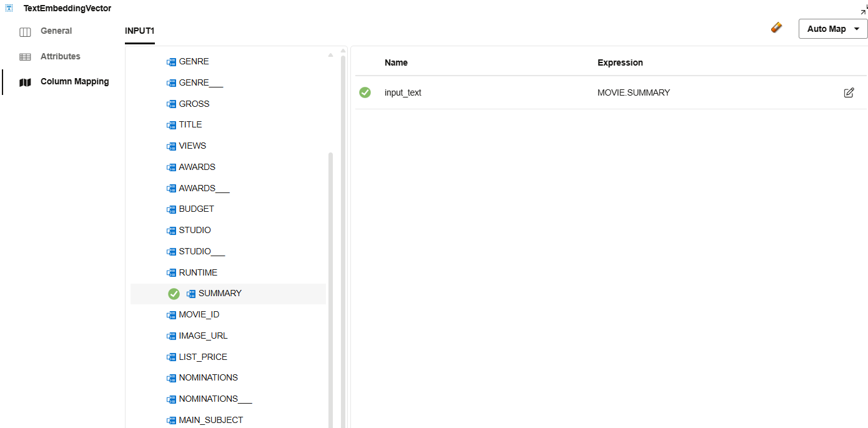
Task: Click the Column Mapping map icon
Action: (x=25, y=82)
